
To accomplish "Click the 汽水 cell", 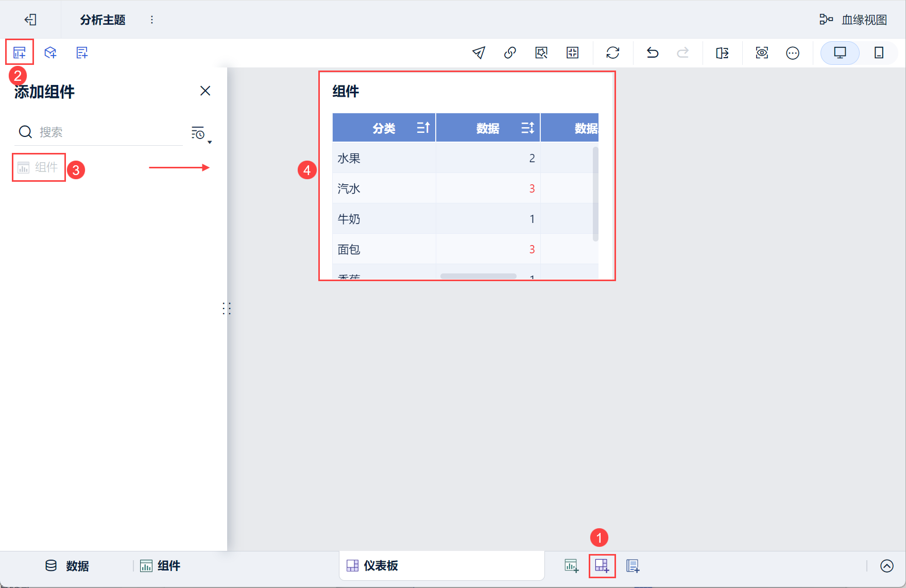I will click(384, 188).
